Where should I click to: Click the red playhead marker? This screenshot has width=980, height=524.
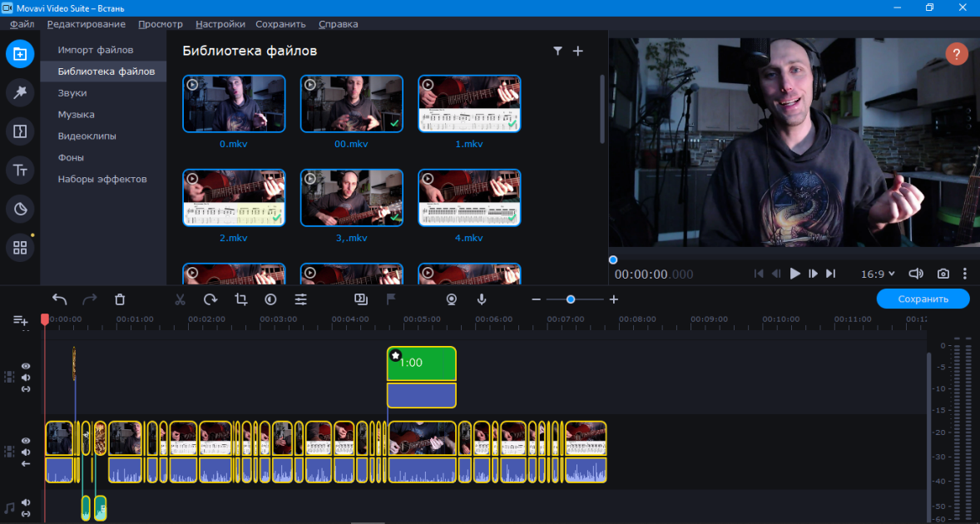[44, 319]
